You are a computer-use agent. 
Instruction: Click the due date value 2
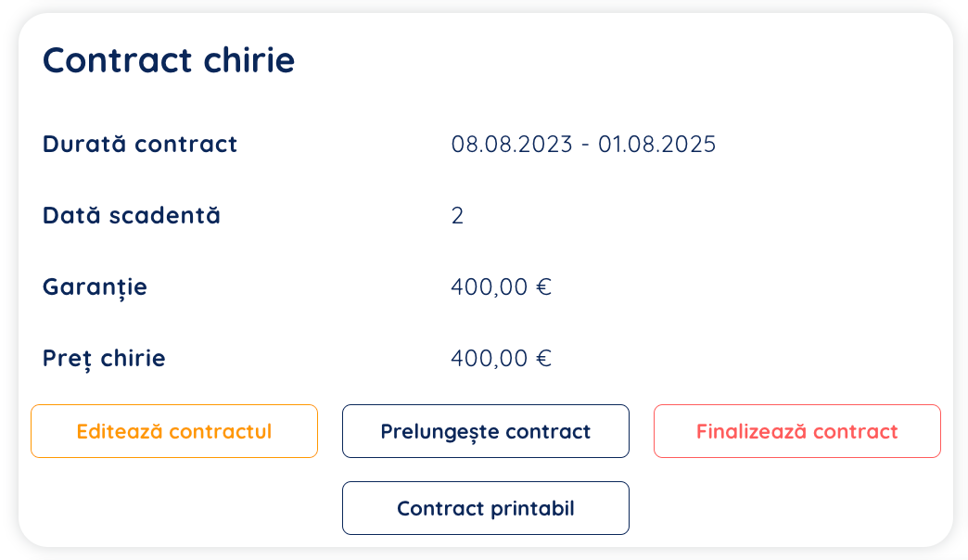click(457, 216)
